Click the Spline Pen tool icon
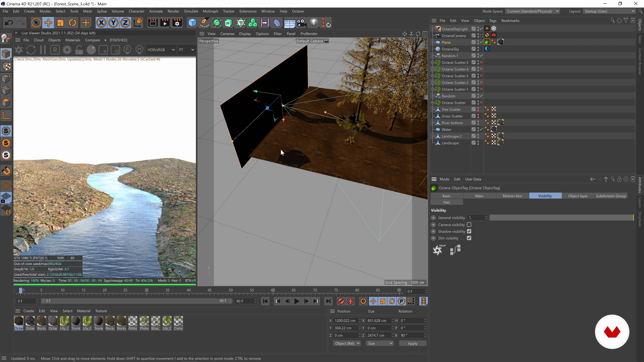This screenshot has height=362, width=644. coord(204,23)
